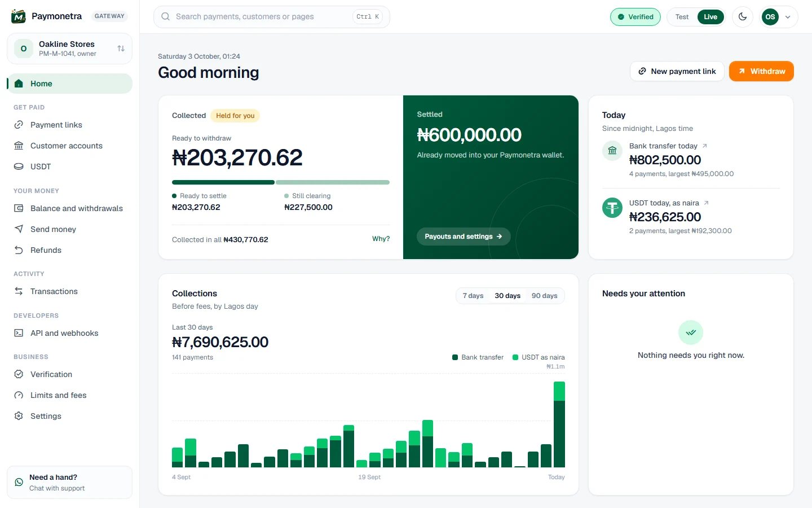Open Send money page
812x508 pixels.
[x=70, y=229]
